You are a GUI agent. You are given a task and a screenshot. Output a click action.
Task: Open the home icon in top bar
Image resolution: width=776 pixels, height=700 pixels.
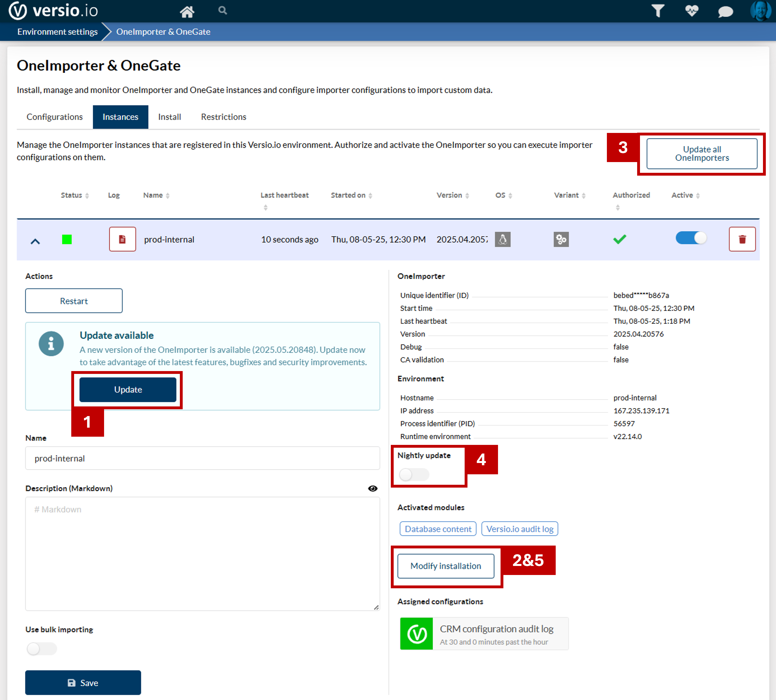187,12
